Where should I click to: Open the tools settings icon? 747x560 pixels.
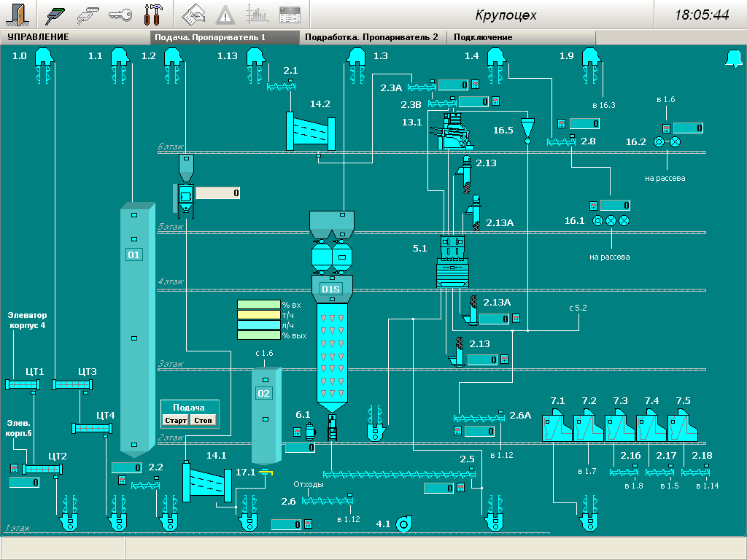[x=152, y=14]
